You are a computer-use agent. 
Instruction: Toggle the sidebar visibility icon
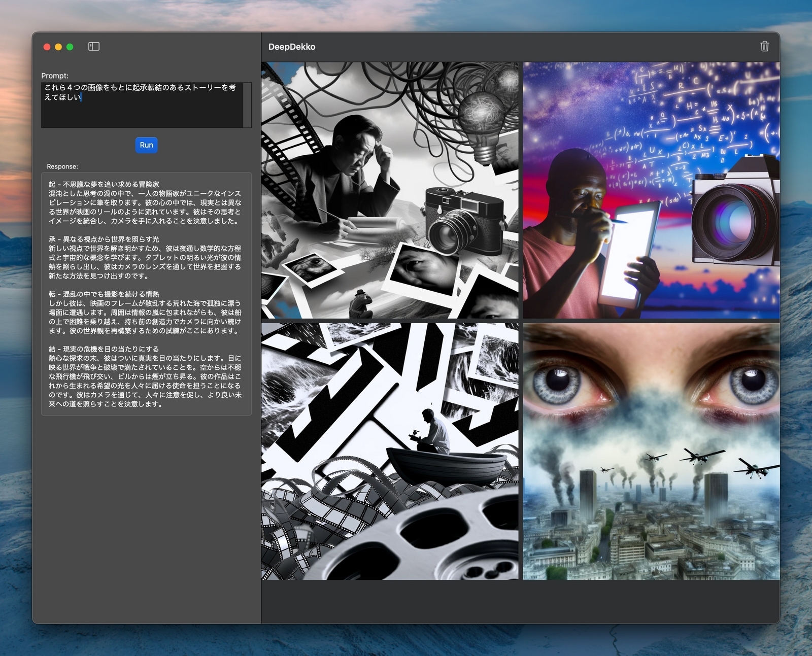[x=93, y=46]
